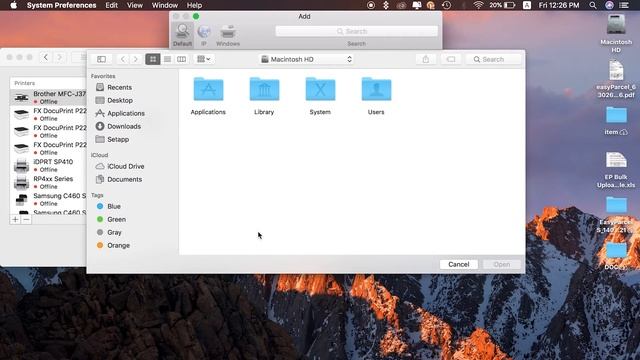This screenshot has width=640, height=360.
Task: Click the add printer plus button
Action: pyautogui.click(x=15, y=220)
